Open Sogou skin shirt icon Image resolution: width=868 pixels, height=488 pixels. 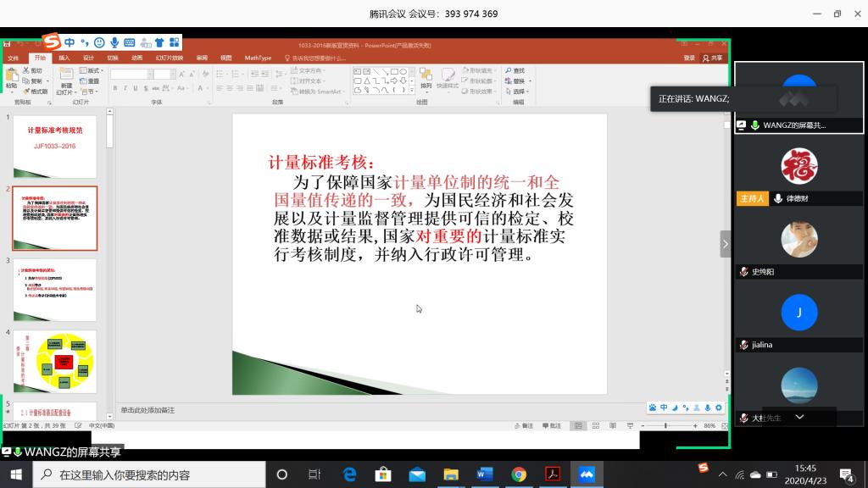click(159, 42)
